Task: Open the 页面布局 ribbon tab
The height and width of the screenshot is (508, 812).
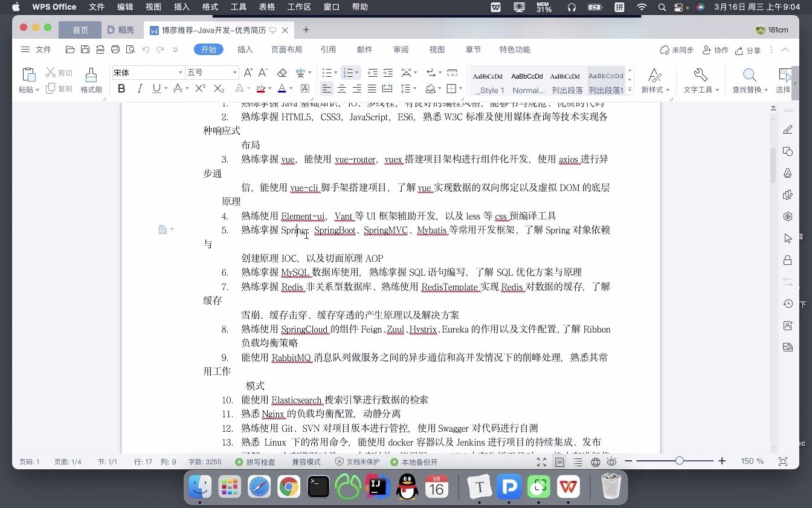Action: coord(286,50)
